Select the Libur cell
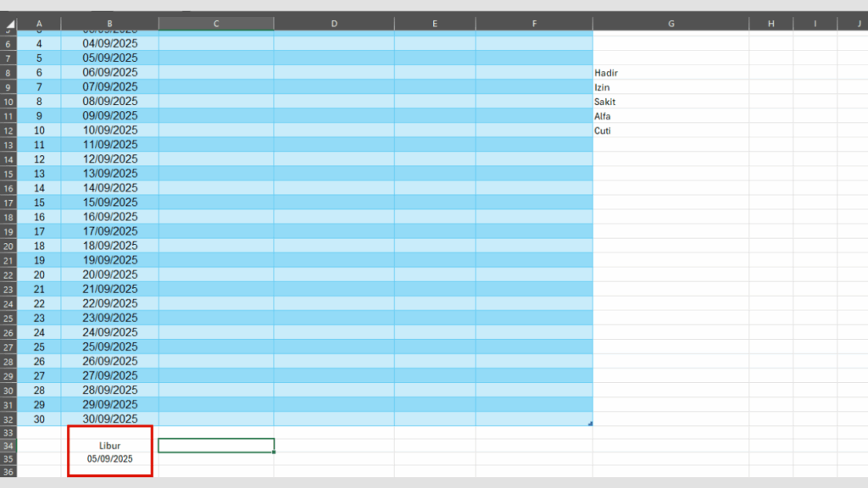 [x=109, y=446]
